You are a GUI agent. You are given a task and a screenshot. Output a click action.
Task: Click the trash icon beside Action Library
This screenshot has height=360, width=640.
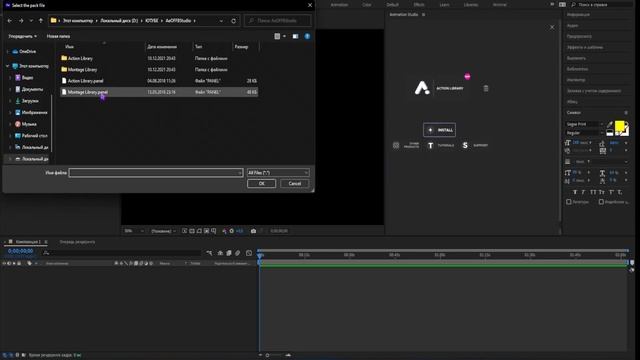pyautogui.click(x=486, y=88)
